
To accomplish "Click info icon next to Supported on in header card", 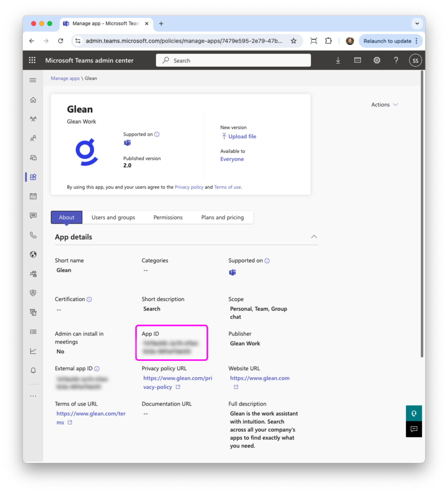I will tap(157, 135).
